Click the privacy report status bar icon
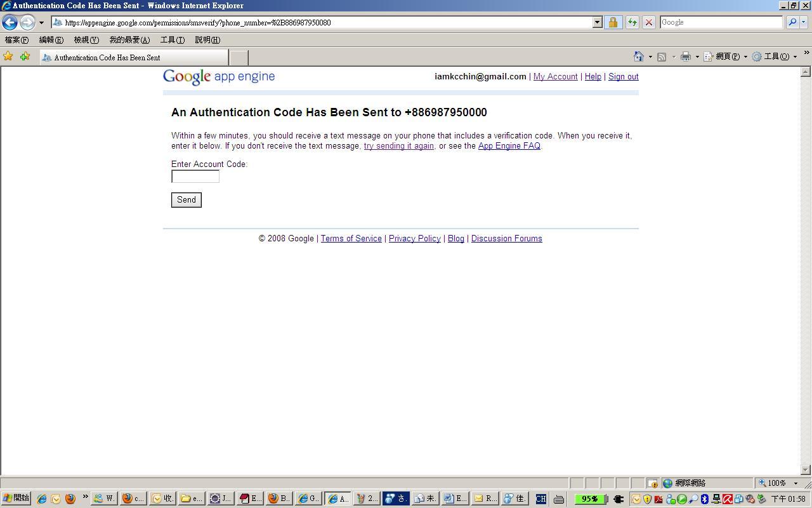 point(653,483)
